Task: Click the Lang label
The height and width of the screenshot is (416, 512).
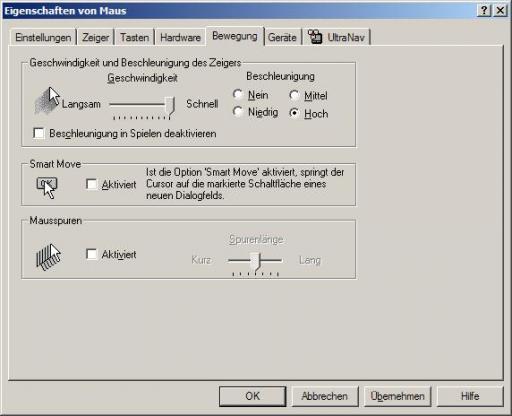Action: tap(310, 260)
